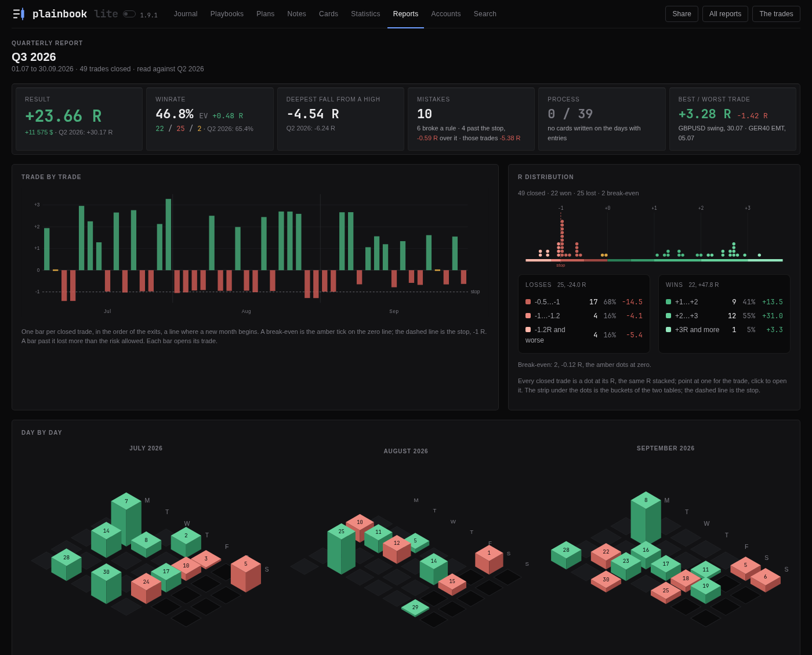Open the Notes tab
The height and width of the screenshot is (655, 812).
pyautogui.click(x=297, y=14)
